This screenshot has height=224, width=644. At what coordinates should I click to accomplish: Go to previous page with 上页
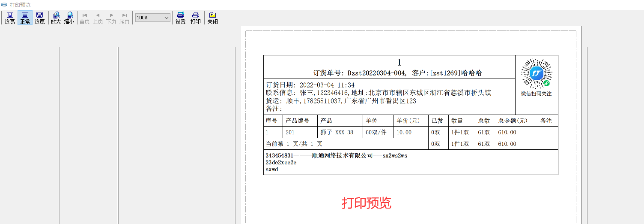(x=98, y=18)
